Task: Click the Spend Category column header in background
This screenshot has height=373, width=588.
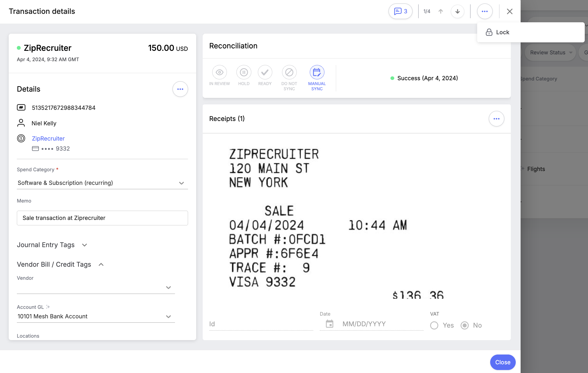Action: tap(538, 79)
